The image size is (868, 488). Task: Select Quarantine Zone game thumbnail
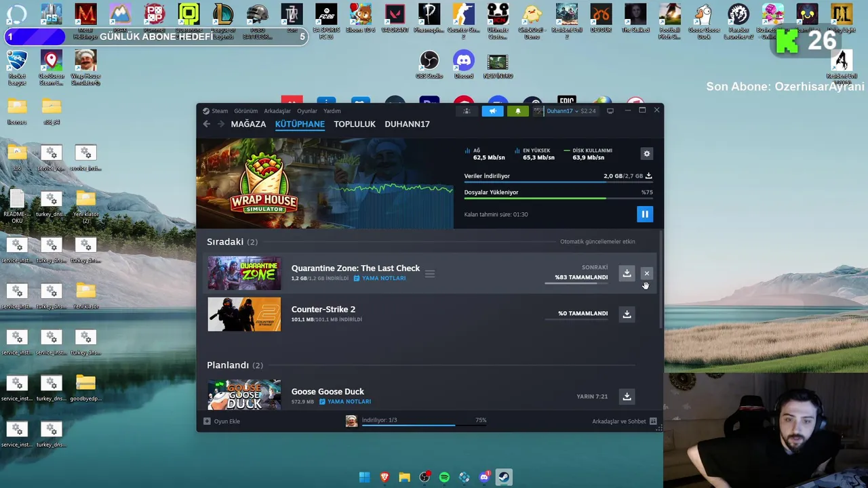(244, 273)
